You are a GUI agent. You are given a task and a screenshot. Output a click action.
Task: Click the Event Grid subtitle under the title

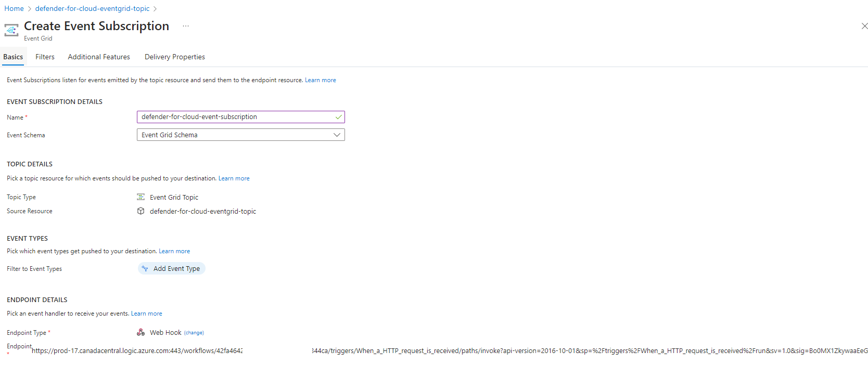tap(38, 38)
